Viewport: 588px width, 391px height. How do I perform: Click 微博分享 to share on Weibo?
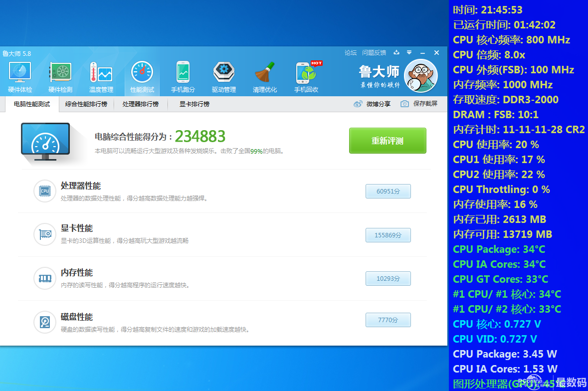[x=372, y=104]
